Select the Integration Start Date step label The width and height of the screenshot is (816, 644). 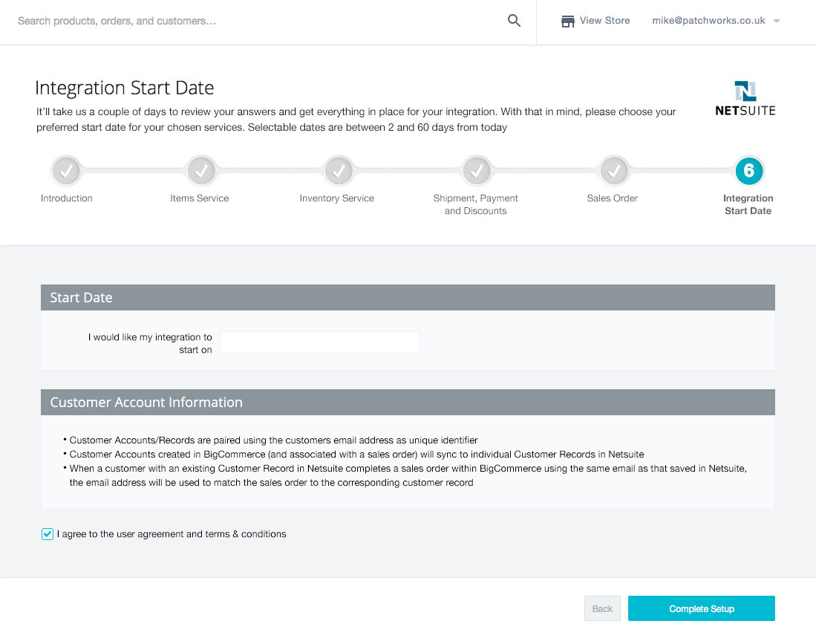click(x=748, y=204)
